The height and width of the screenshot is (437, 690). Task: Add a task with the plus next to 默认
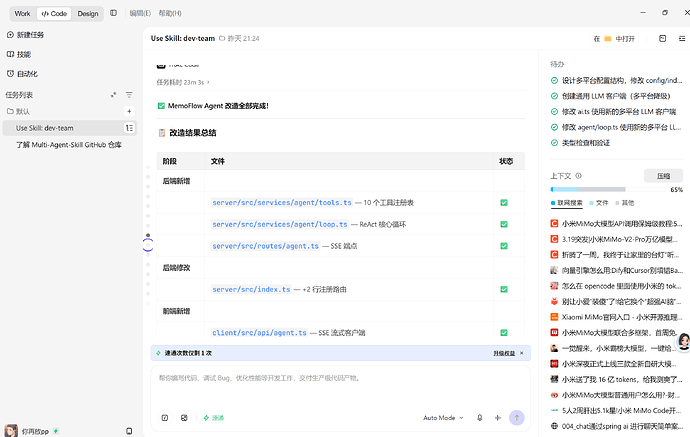tap(129, 111)
